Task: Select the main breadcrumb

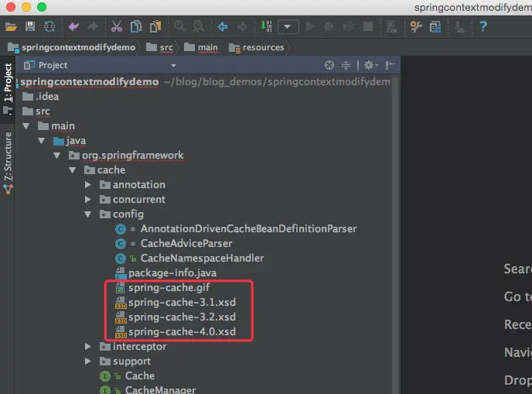Action: pos(201,47)
